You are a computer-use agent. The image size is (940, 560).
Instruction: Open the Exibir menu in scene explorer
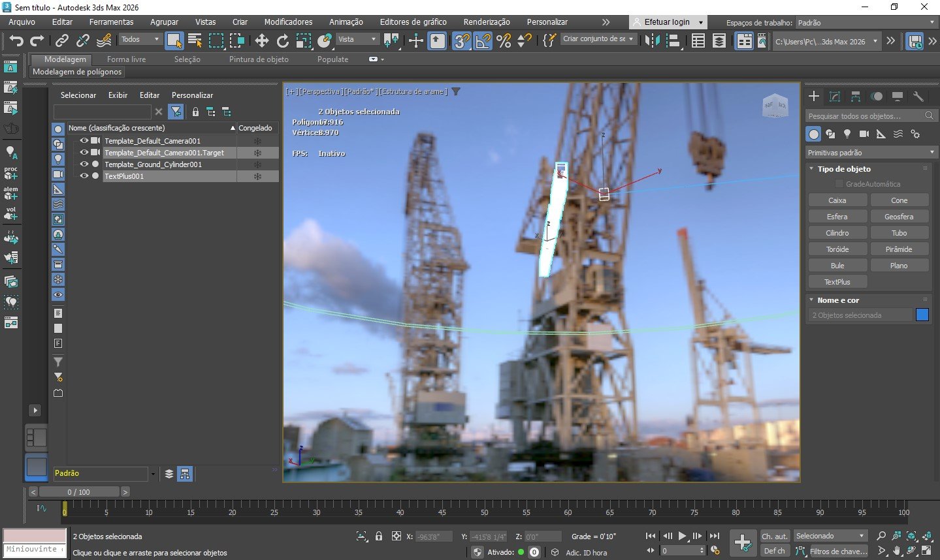click(x=118, y=95)
